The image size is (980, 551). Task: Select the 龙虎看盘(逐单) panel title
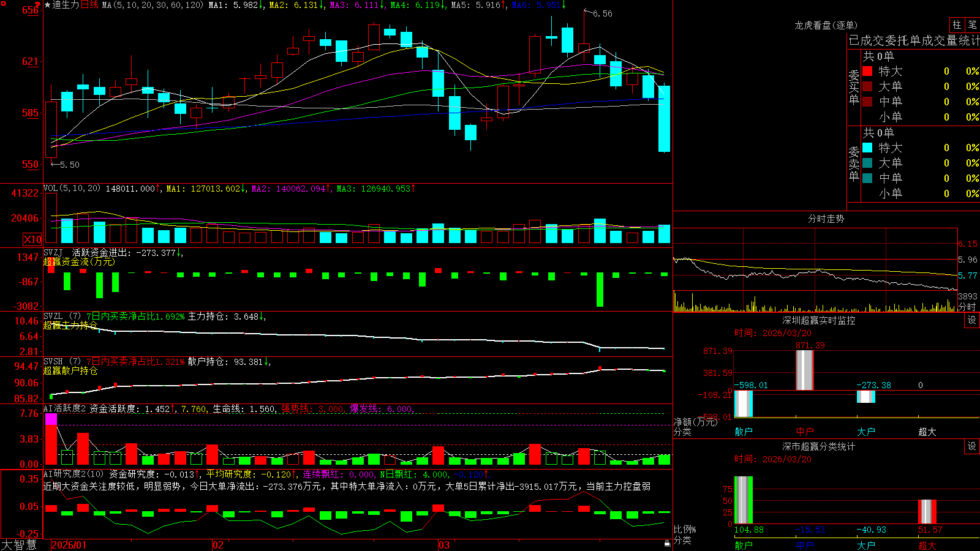click(826, 25)
